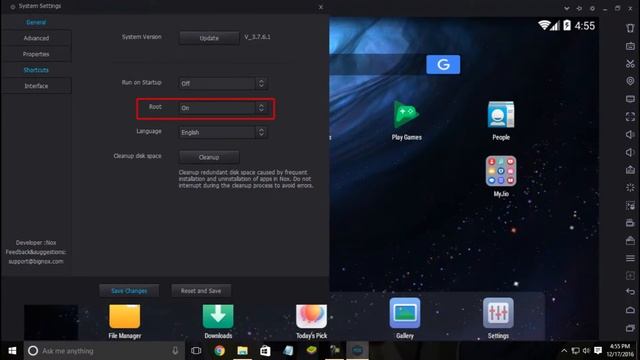Click the title bar down-arrow menu icon
The height and width of the screenshot is (360, 640).
(x=567, y=8)
